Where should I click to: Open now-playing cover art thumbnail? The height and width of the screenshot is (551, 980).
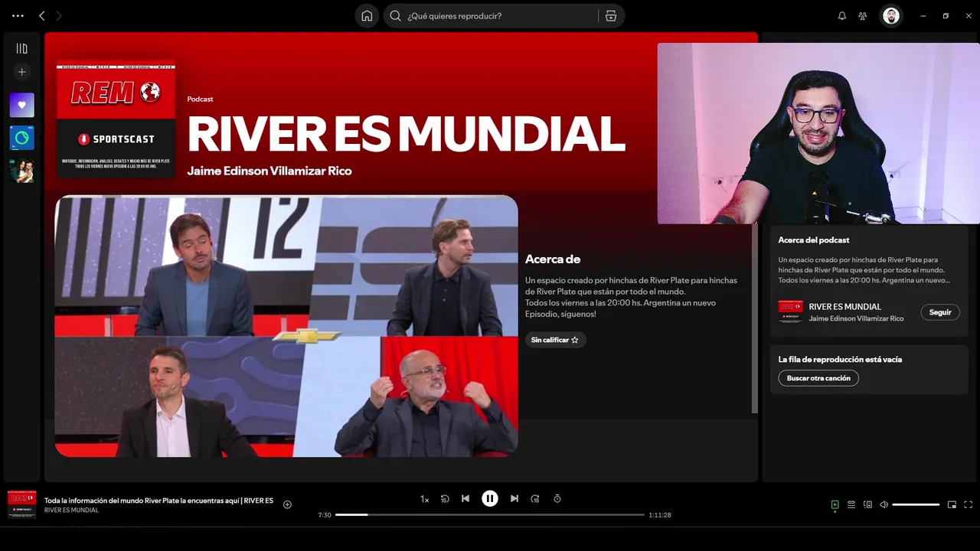pos(21,504)
